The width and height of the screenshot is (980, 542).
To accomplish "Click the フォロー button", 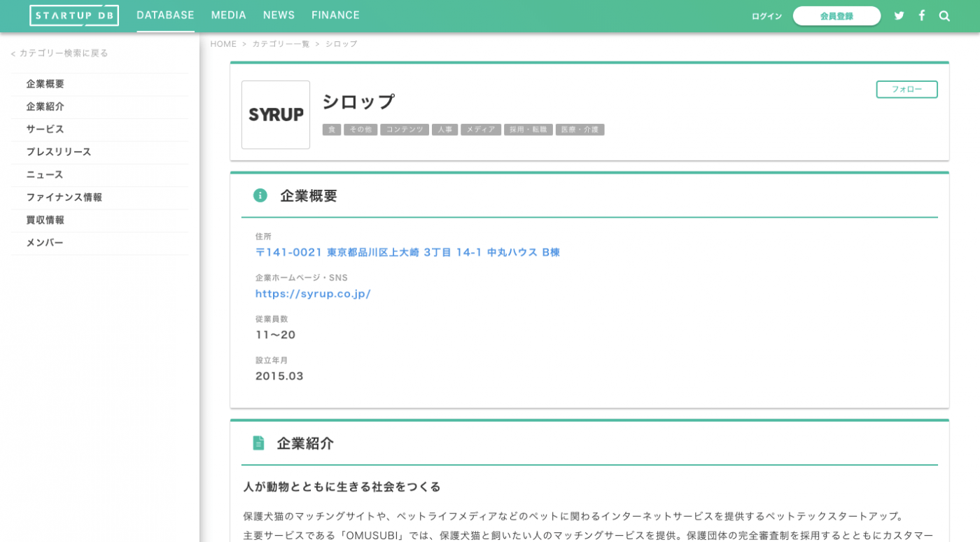I will pos(906,90).
